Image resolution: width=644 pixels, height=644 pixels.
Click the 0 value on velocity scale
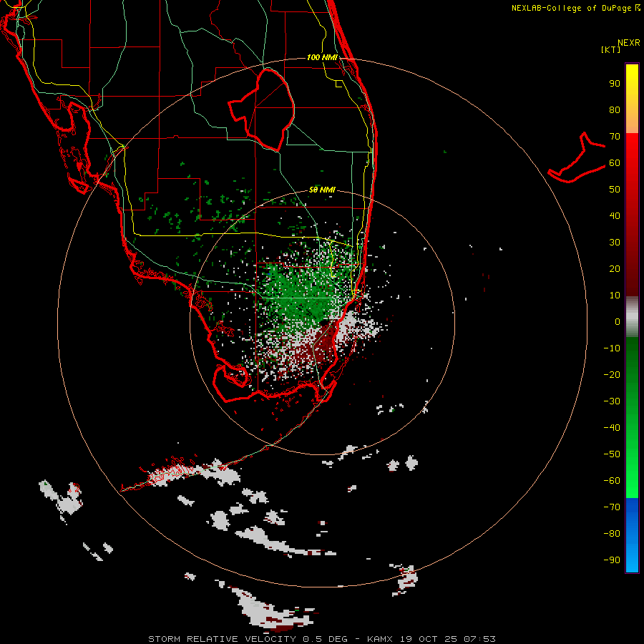pos(618,322)
